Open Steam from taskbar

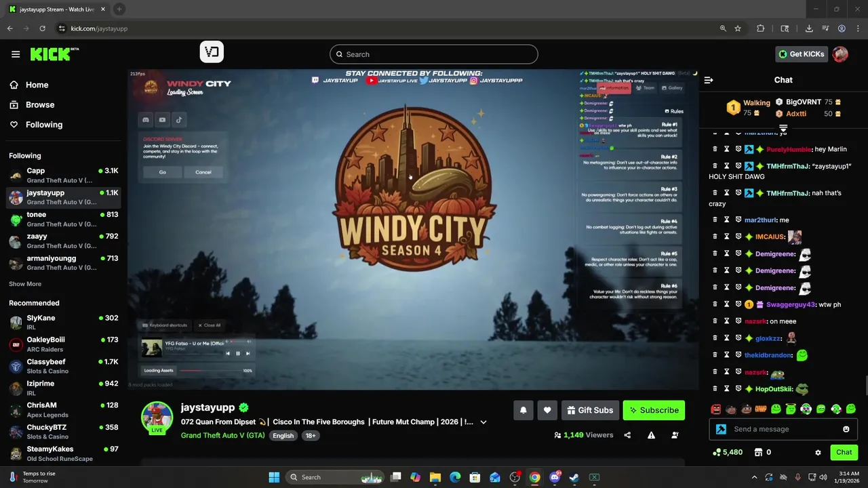click(x=574, y=477)
